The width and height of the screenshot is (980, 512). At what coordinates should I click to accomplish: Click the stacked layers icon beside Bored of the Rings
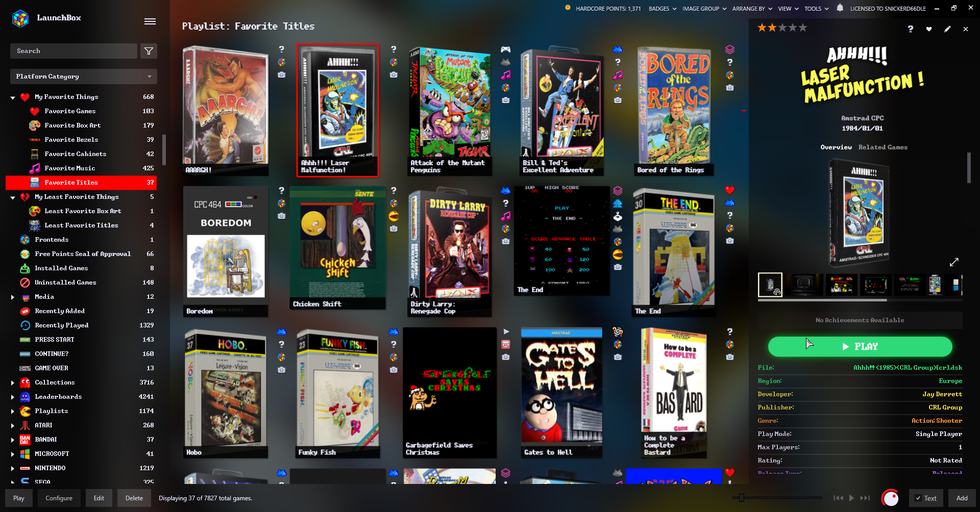730,49
